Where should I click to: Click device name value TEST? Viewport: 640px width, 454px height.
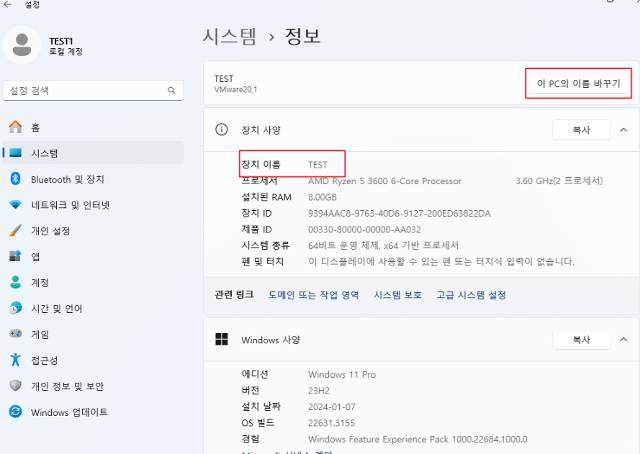pyautogui.click(x=318, y=165)
